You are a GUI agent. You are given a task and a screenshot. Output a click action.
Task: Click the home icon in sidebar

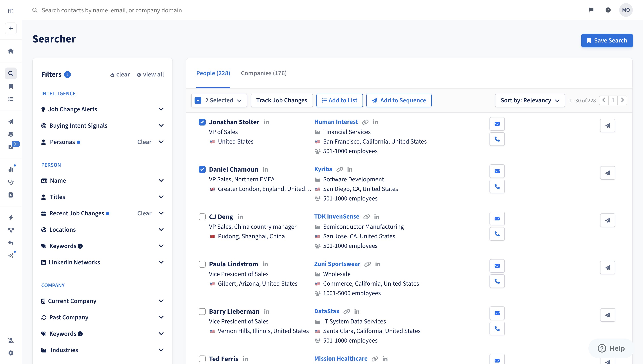11,51
